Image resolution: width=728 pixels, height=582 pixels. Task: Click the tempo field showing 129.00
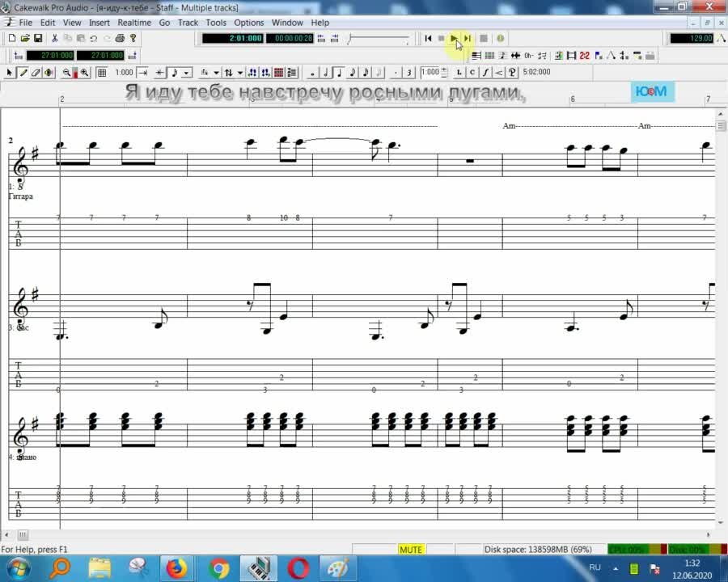click(x=692, y=38)
